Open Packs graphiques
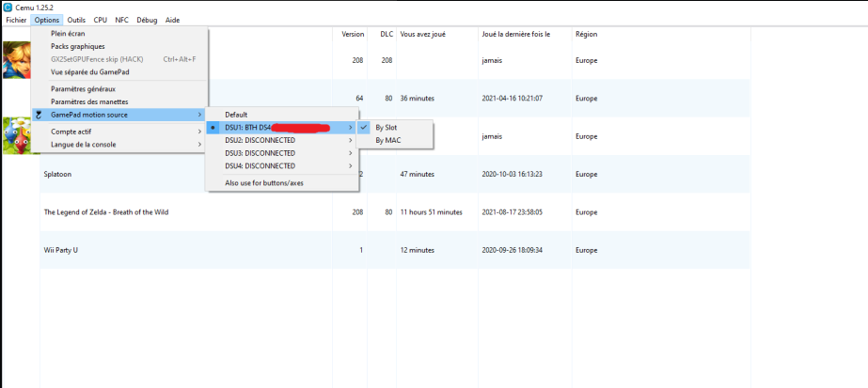The image size is (868, 388). [x=77, y=46]
